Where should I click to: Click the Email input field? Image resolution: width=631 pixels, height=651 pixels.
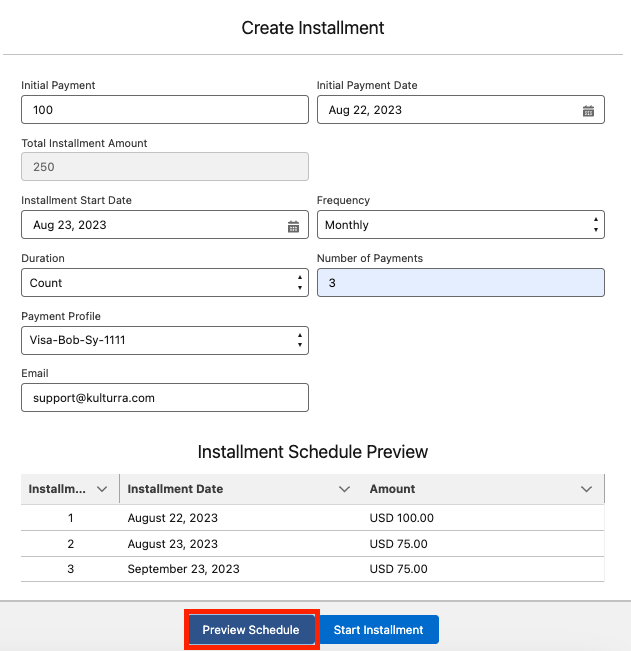click(164, 397)
